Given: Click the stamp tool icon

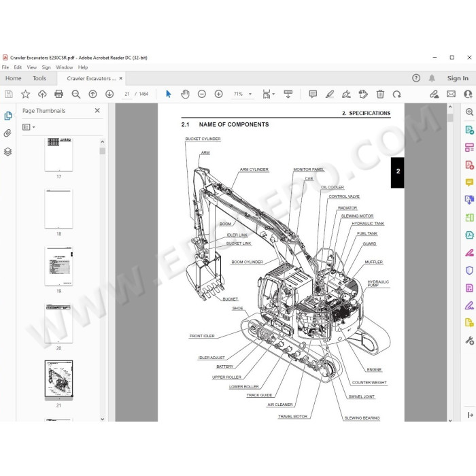Looking at the screenshot, I should click(x=363, y=94).
